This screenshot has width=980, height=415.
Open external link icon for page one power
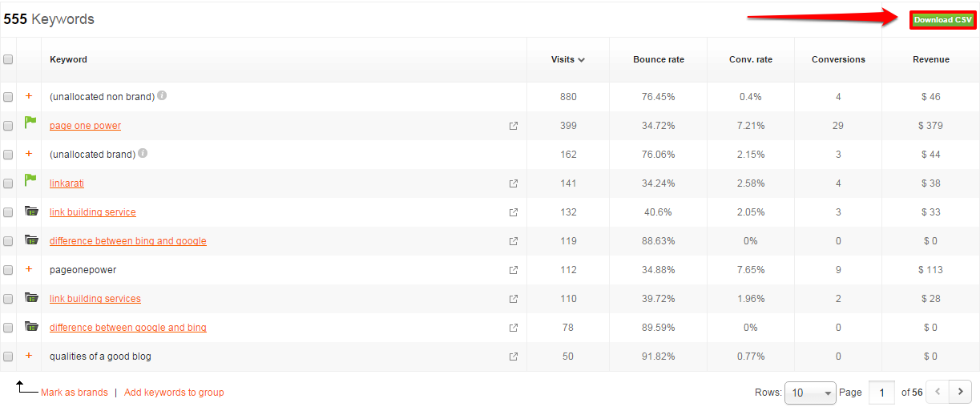[514, 126]
